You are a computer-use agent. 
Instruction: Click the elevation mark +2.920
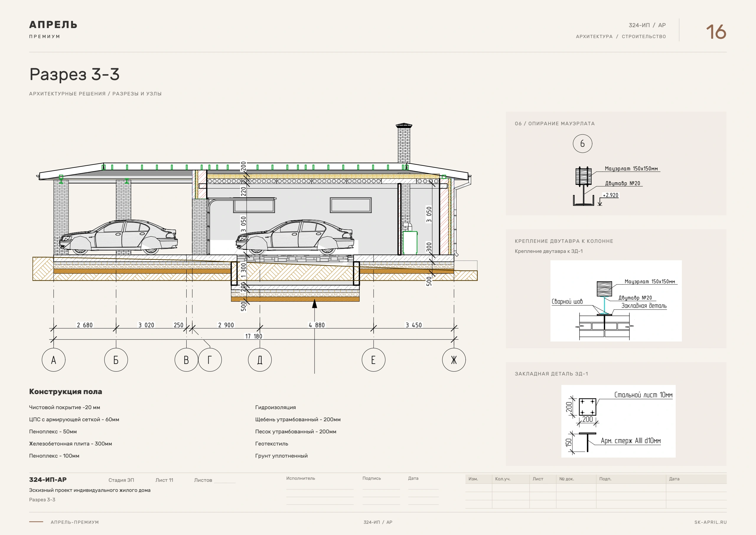click(610, 195)
